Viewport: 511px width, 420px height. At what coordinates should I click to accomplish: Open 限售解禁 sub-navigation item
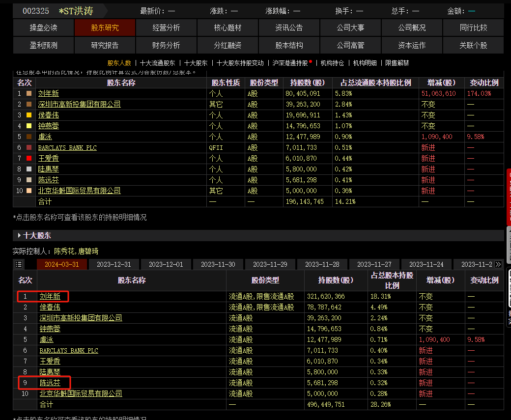(x=397, y=63)
